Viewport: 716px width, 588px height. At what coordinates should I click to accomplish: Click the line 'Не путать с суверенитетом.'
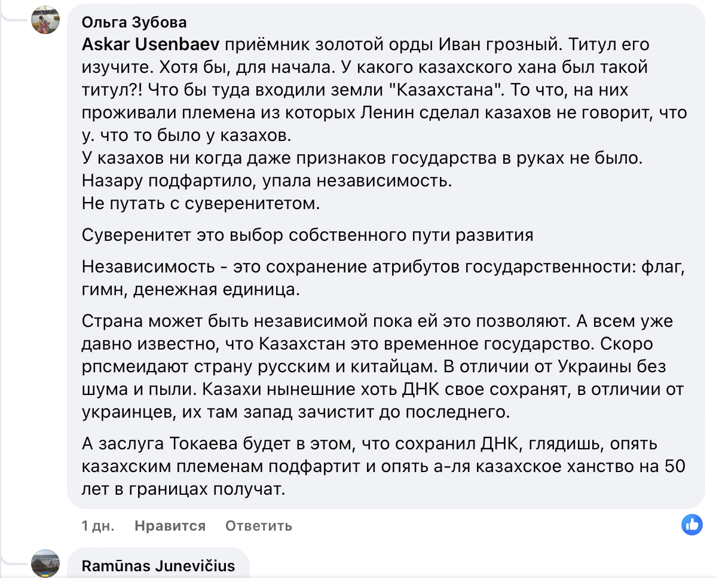pyautogui.click(x=201, y=203)
